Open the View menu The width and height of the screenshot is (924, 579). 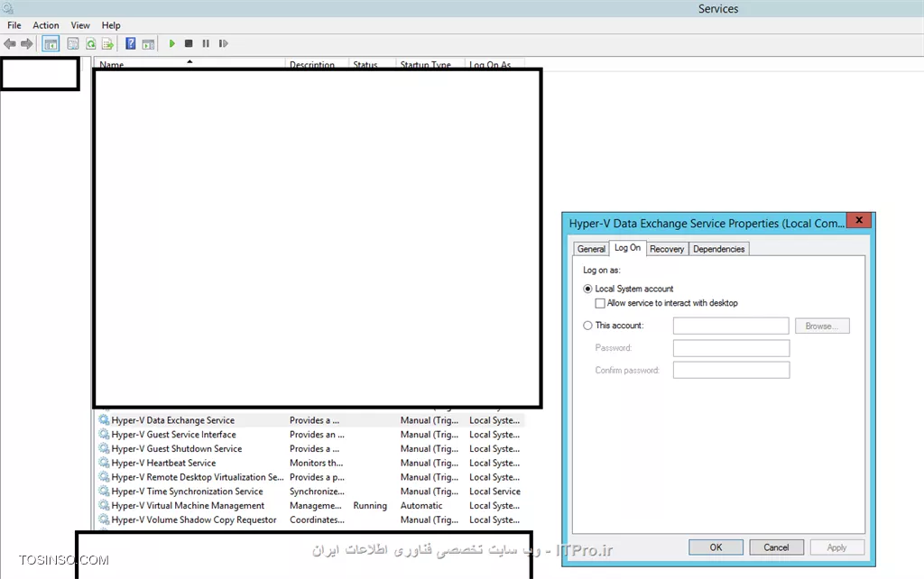pyautogui.click(x=80, y=25)
